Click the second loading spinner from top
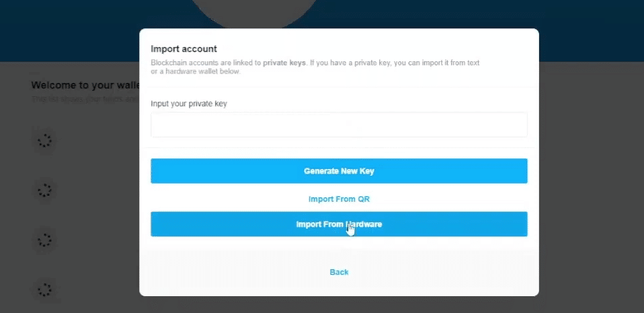This screenshot has height=313, width=644. tap(45, 191)
